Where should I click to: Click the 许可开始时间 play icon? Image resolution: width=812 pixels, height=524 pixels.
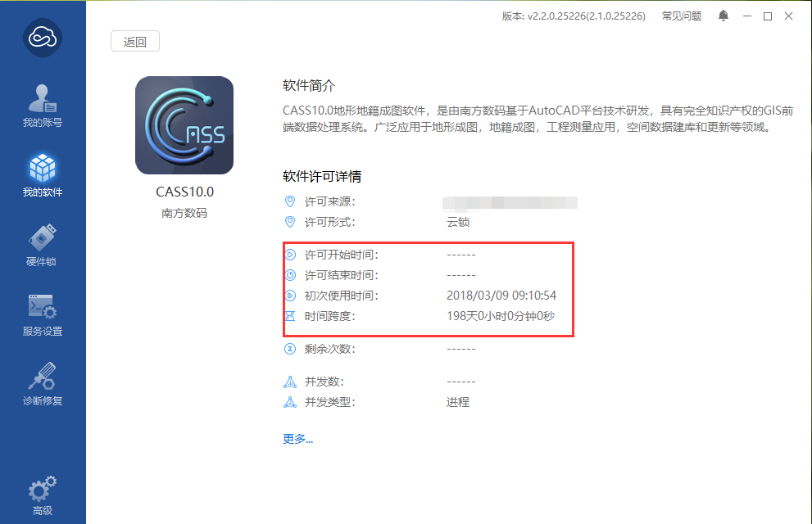coord(291,255)
